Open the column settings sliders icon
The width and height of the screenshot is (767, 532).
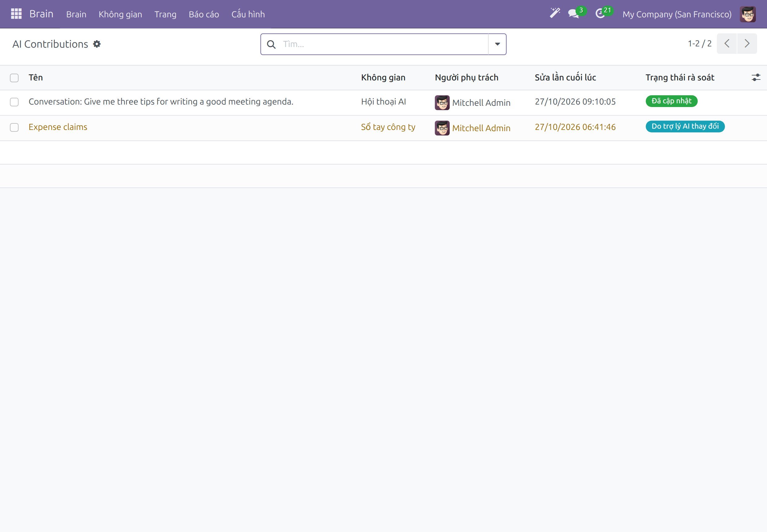coord(756,78)
